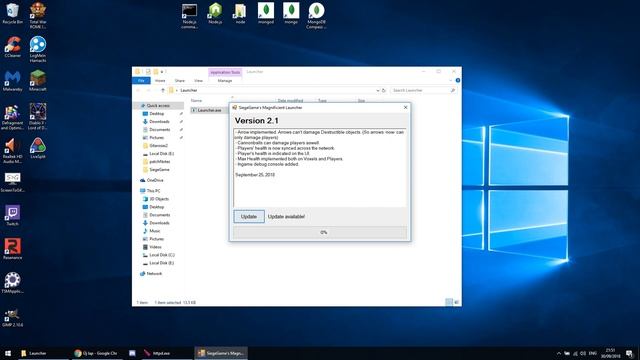
Task: Select the LogMeIn Hamachi desktop icon
Action: [38, 49]
